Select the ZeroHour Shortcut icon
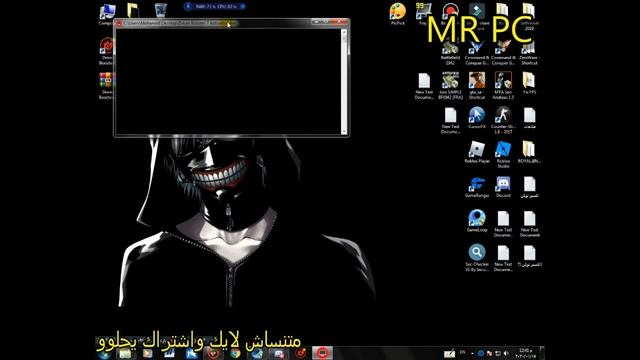The width and height of the screenshot is (640, 360). point(529,53)
